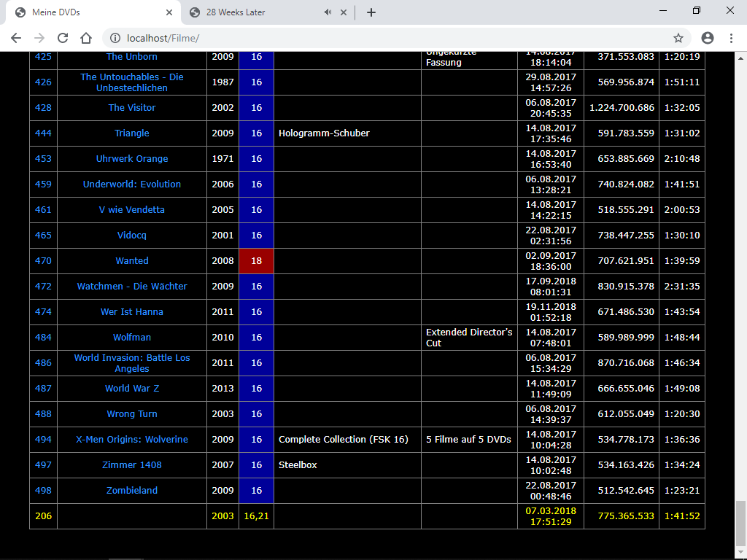
Task: Click the browser back arrow
Action: click(x=16, y=38)
